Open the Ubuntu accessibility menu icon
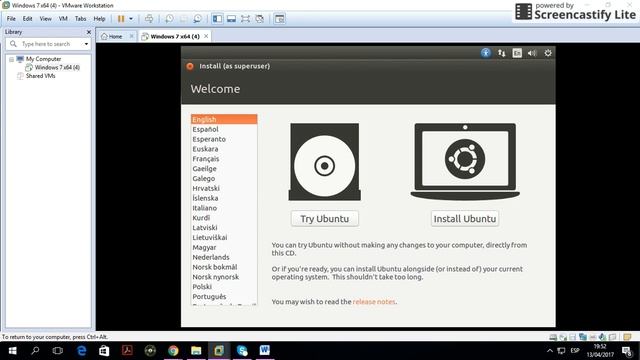Screen dimensions: 640x360 (486, 53)
